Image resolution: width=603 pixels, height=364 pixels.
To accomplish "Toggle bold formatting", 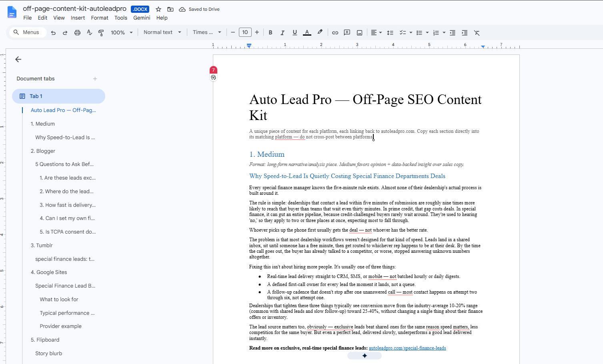I will click(x=270, y=32).
